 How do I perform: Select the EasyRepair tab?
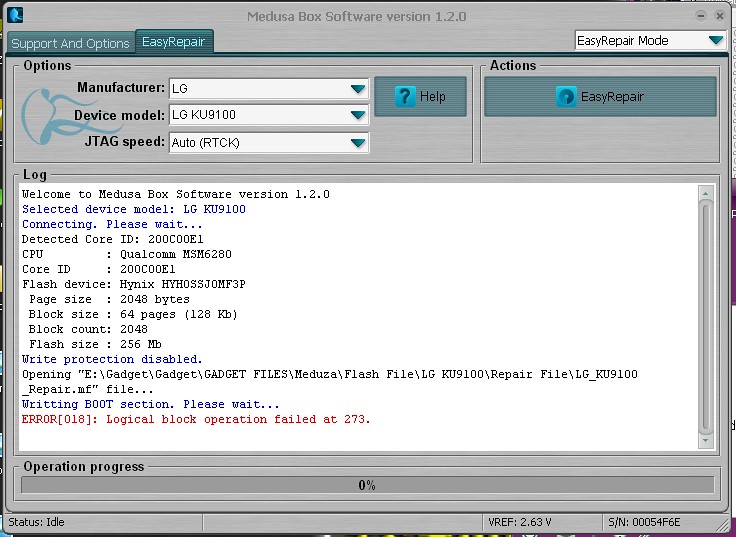[174, 41]
